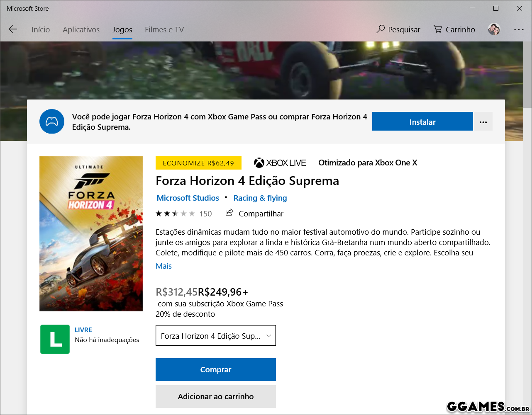The width and height of the screenshot is (532, 415).
Task: Click Adicionar ao carrinho button
Action: [x=215, y=396]
